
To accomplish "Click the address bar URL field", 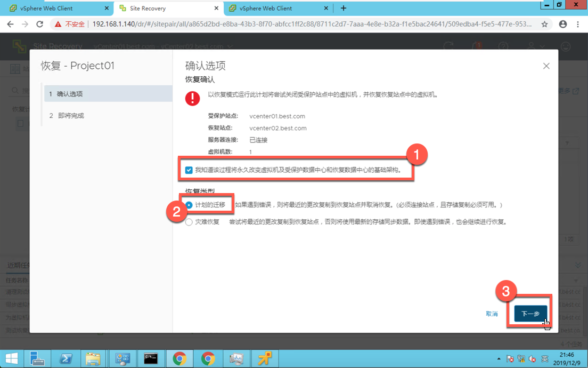I will tap(312, 24).
